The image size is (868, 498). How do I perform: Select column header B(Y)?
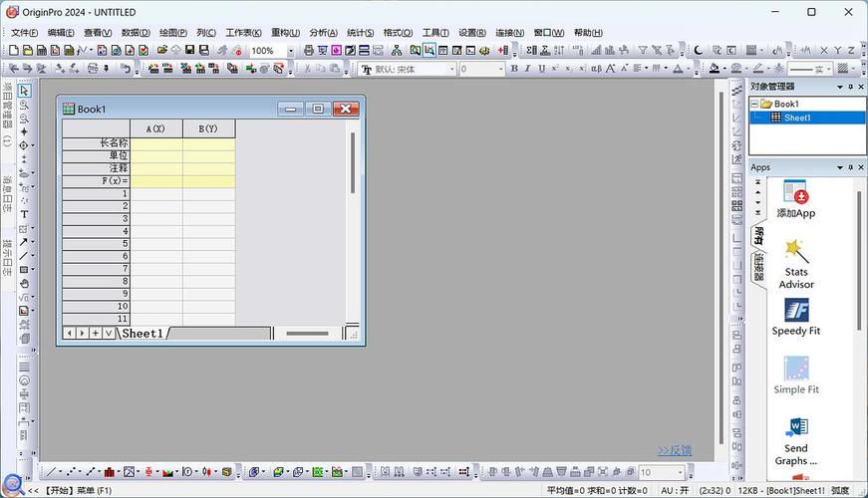click(x=208, y=128)
